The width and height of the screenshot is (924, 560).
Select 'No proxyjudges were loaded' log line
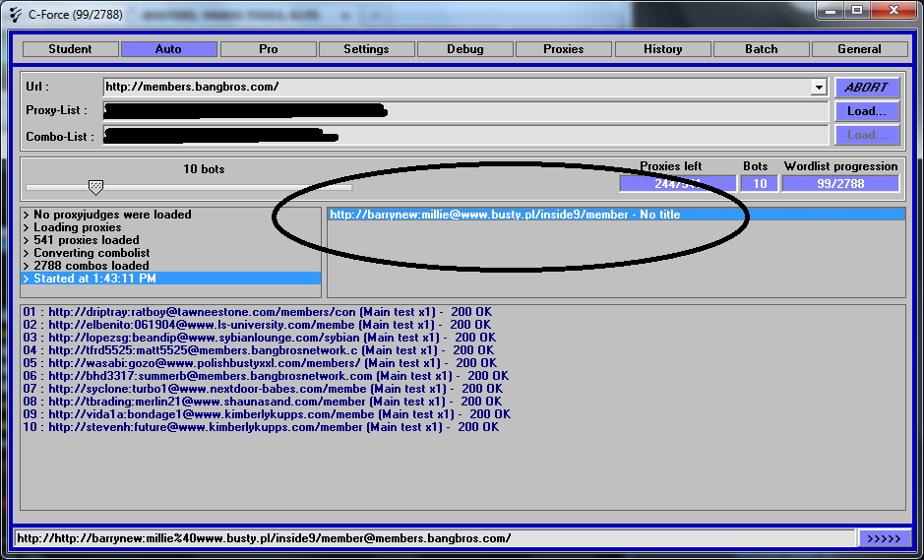click(x=171, y=215)
